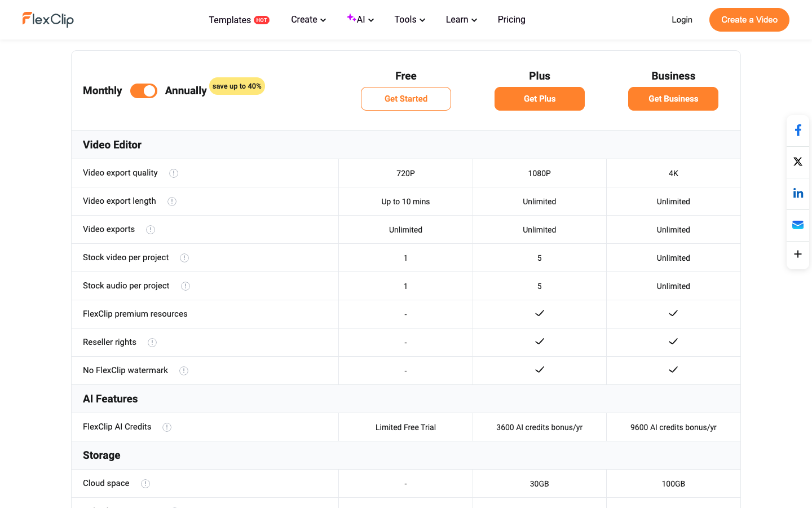Click the HOT badge beside Templates
812x508 pixels.
262,20
